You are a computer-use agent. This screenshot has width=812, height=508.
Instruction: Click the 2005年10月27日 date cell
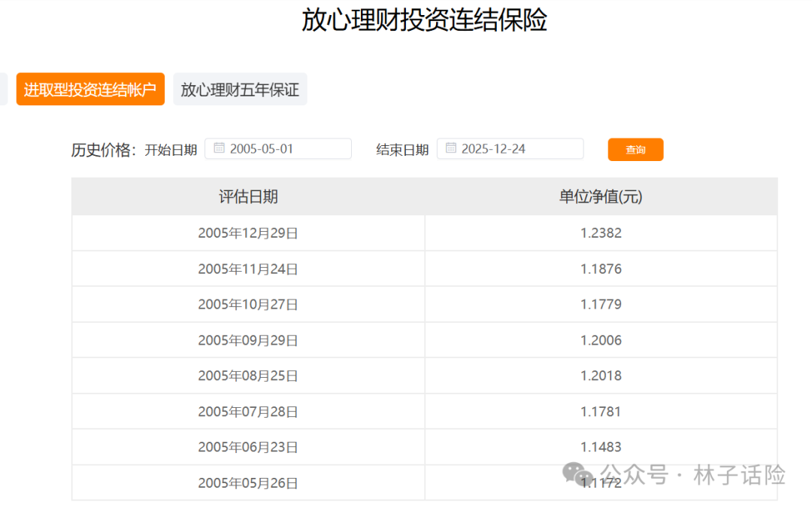coord(248,305)
